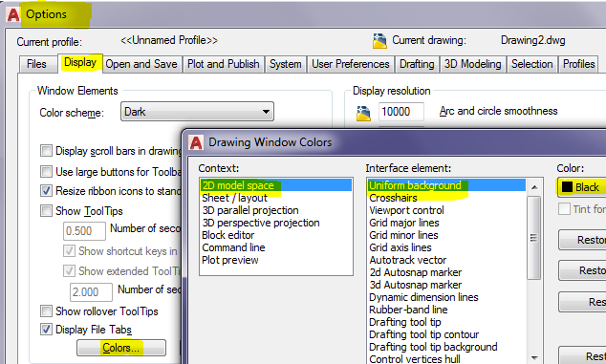Select the Display tab

click(x=80, y=63)
